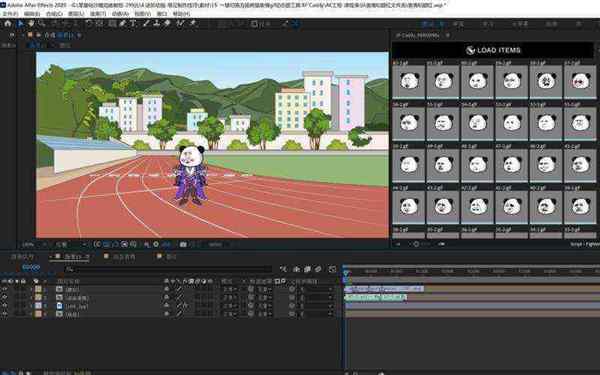This screenshot has height=375, width=600.
Task: Open track matte dropdown for layer 2
Action: point(265,297)
